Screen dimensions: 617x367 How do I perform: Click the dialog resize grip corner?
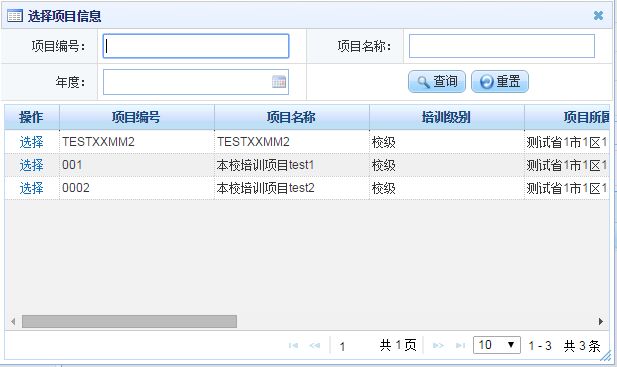606,356
